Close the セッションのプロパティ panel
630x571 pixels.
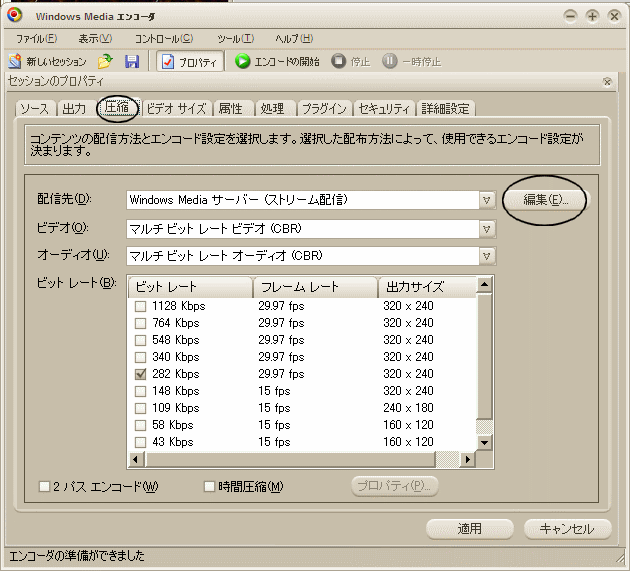click(607, 82)
